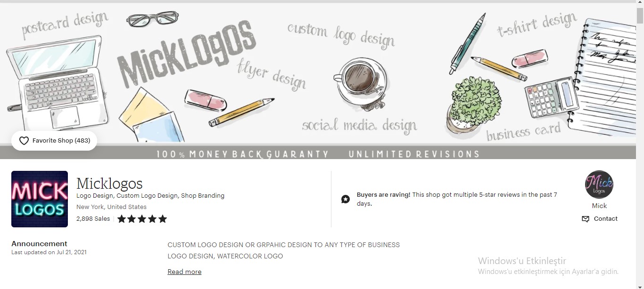The height and width of the screenshot is (289, 644).
Task: Click the MickLogos shop banner image
Action: pos(318,81)
